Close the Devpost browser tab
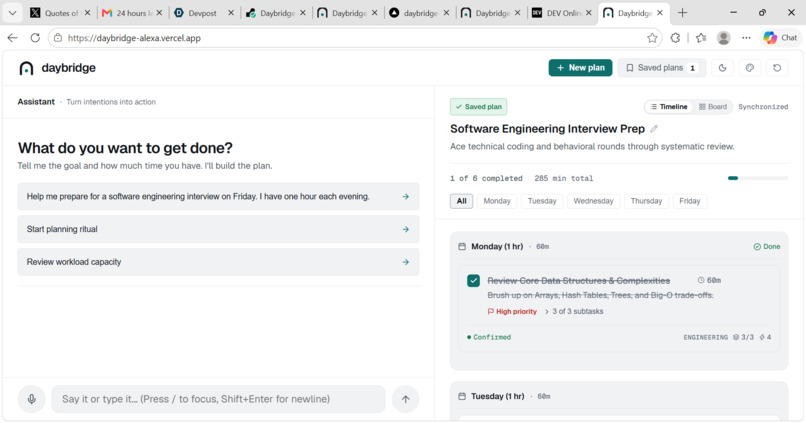 click(x=231, y=13)
